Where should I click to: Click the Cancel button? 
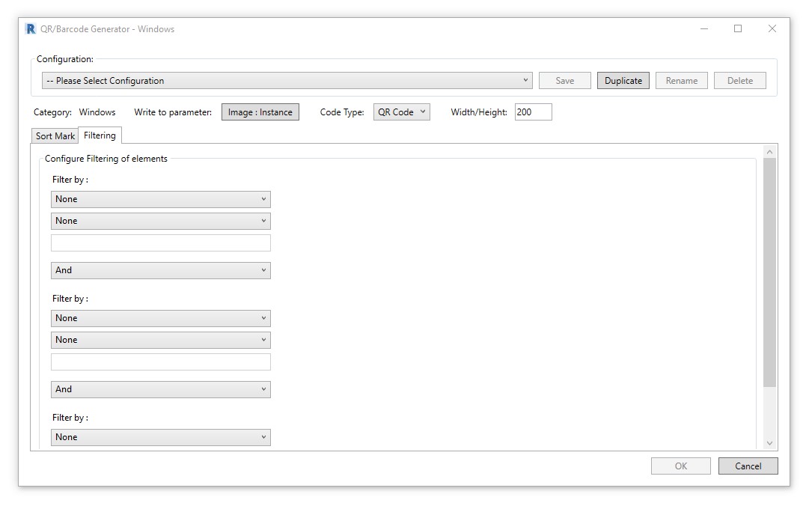tap(748, 466)
